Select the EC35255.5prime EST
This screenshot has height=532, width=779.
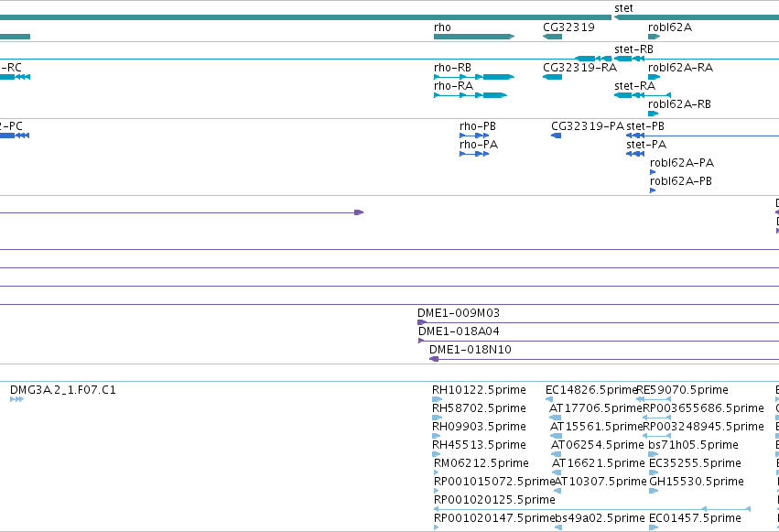pyautogui.click(x=654, y=472)
